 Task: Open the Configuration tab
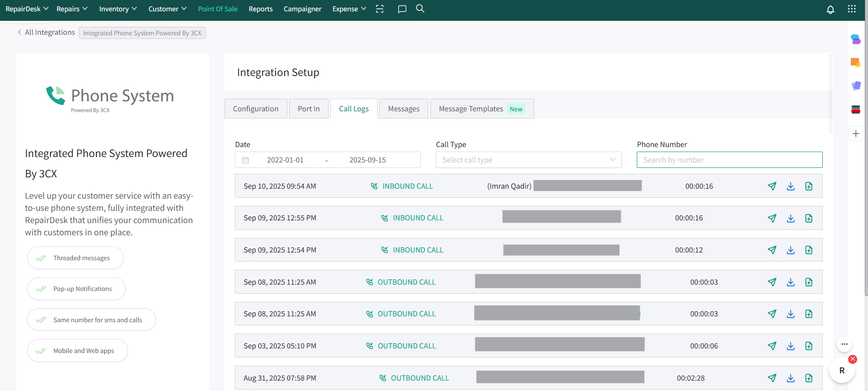coord(255,109)
